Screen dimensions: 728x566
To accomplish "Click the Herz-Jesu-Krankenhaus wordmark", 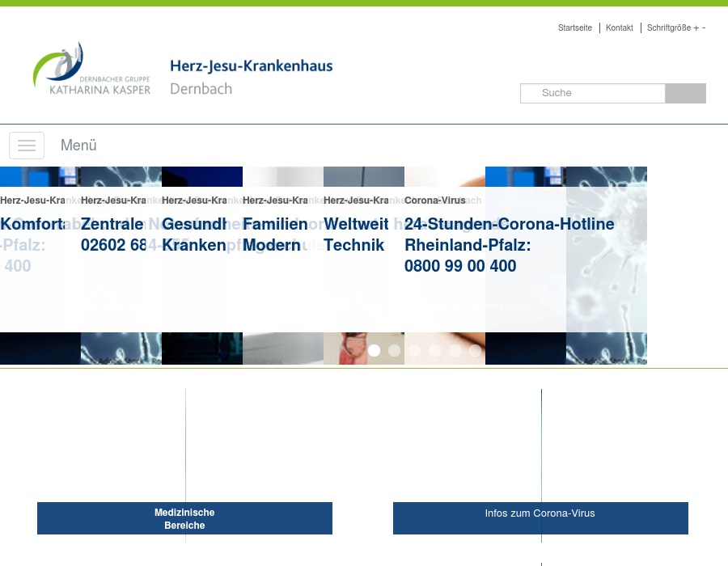I will tap(251, 69).
